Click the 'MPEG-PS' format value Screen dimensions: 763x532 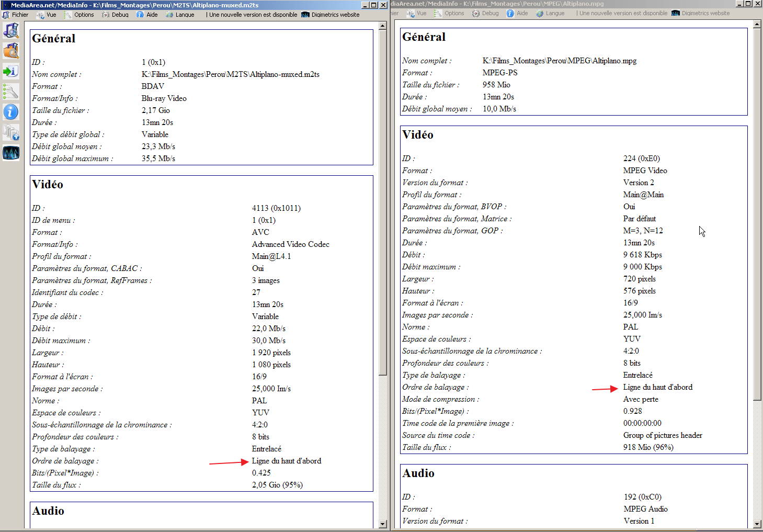click(500, 73)
